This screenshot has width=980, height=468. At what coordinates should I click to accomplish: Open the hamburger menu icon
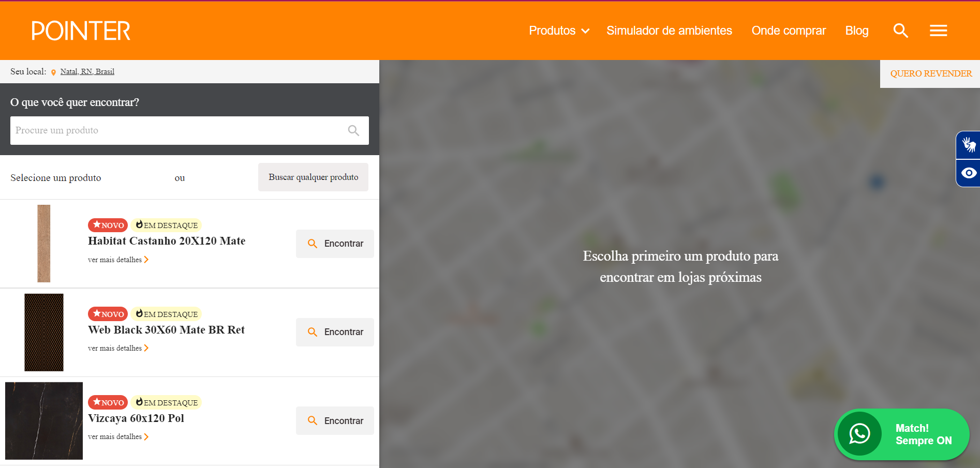[x=938, y=31]
